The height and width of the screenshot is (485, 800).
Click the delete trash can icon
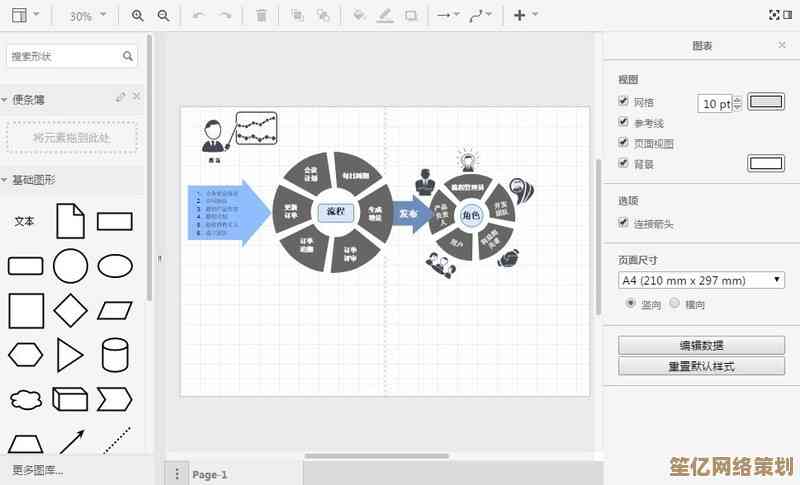pyautogui.click(x=261, y=16)
